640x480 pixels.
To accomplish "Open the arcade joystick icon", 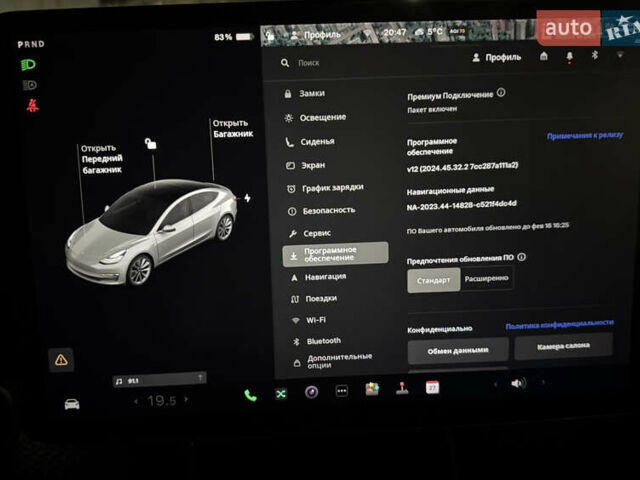I will tap(402, 388).
